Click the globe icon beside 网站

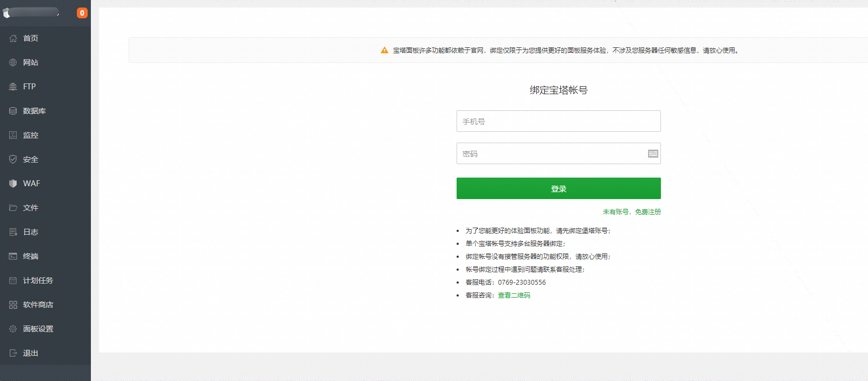pos(13,62)
